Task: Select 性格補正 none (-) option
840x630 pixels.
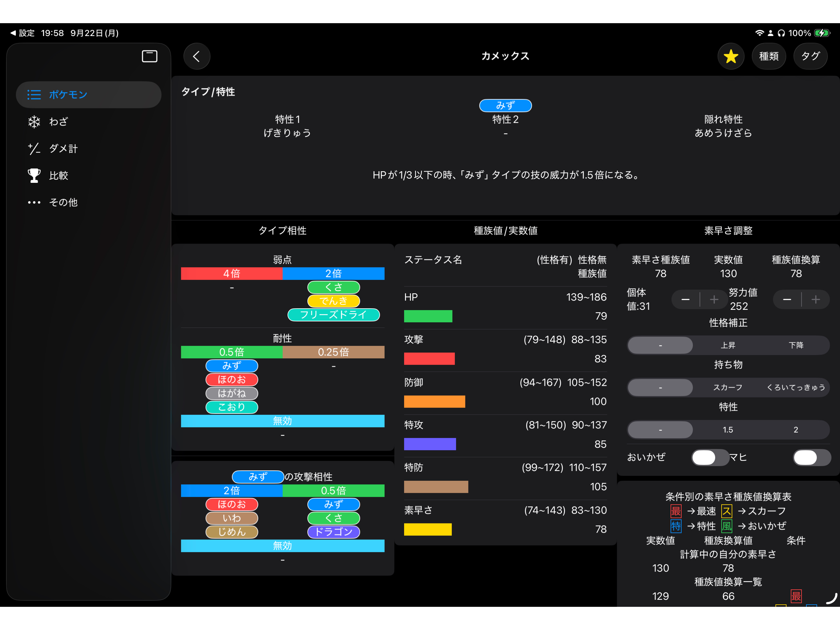Action: pyautogui.click(x=661, y=345)
